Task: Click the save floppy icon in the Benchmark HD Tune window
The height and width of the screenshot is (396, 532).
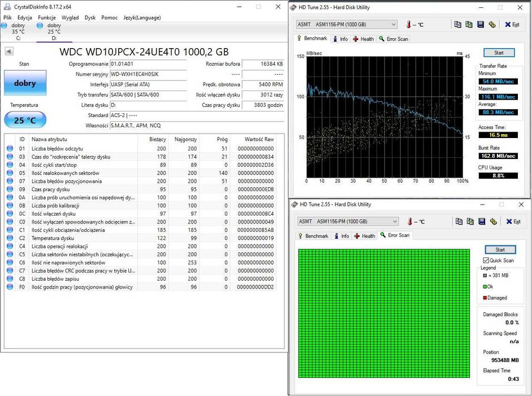Action: [x=481, y=24]
